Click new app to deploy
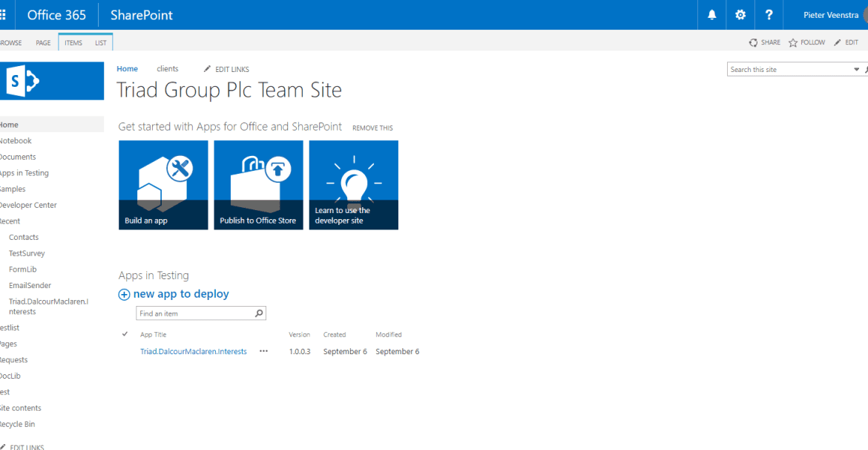The image size is (868, 450). coord(180,294)
